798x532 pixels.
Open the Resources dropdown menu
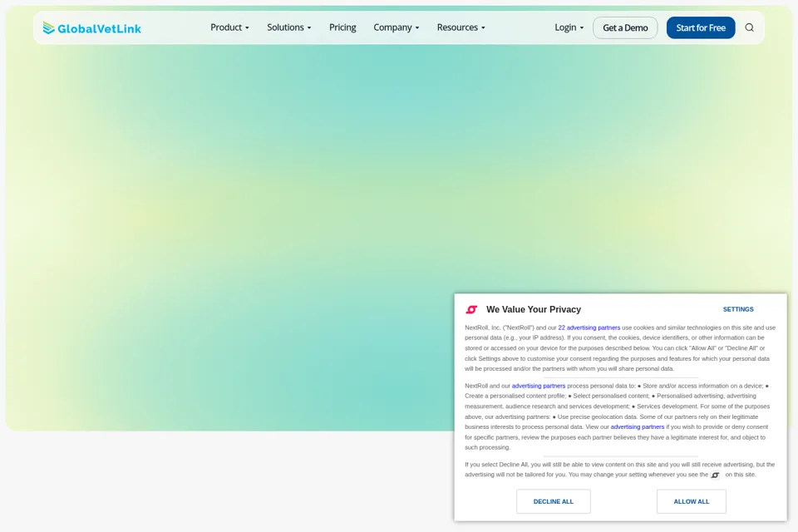tap(461, 27)
